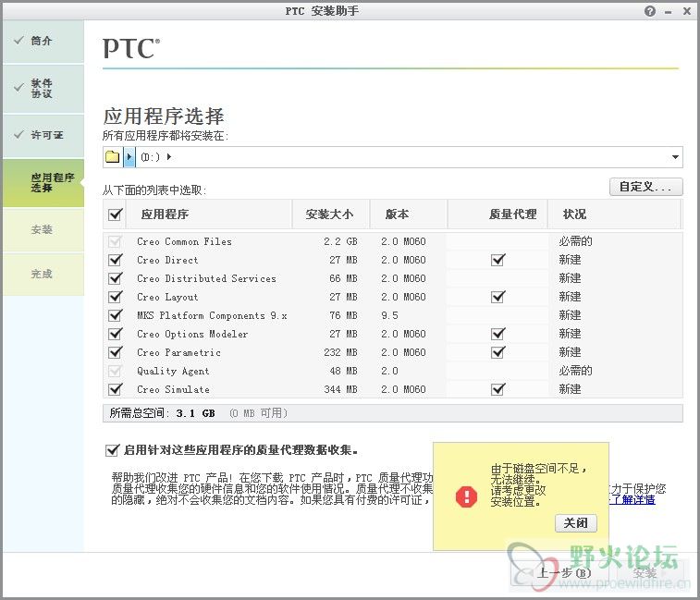Go to the 软件协议 step
This screenshot has width=700, height=600.
[43, 89]
